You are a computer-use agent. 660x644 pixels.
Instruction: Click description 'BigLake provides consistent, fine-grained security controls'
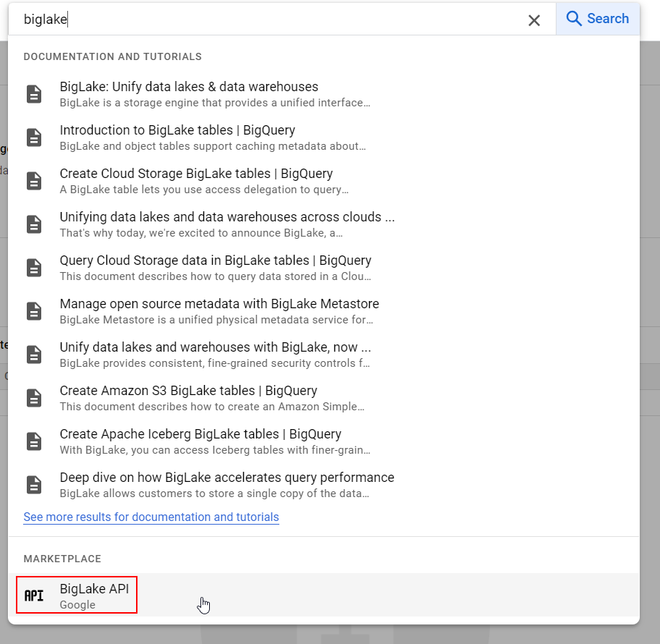click(x=215, y=363)
